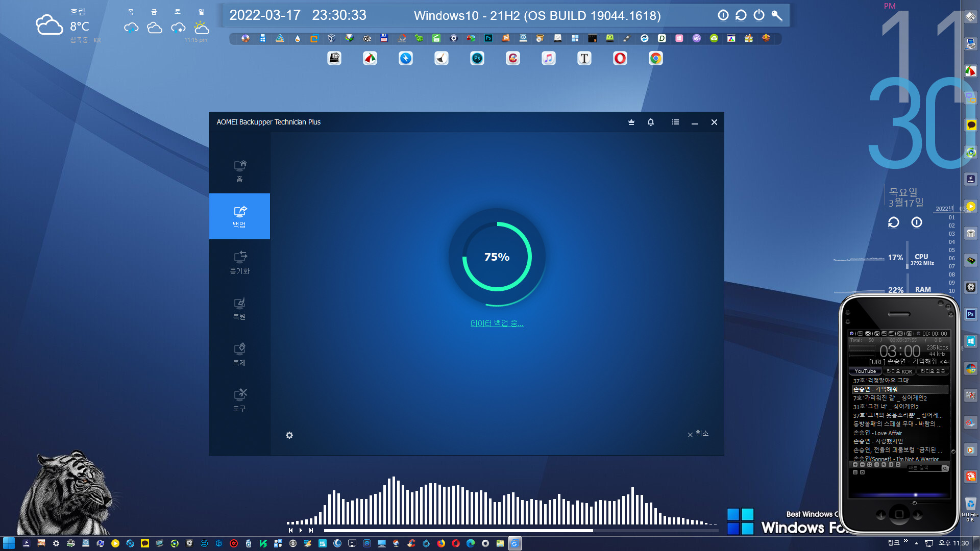Open the Typora T dock icon

[x=584, y=58]
